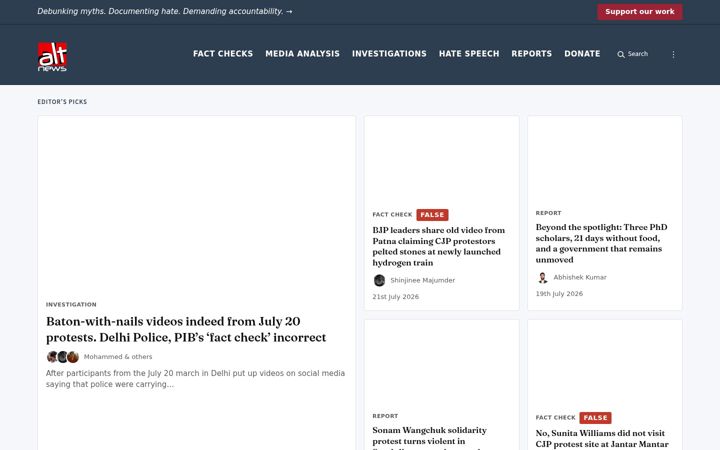Open the three-dot more options menu

673,54
